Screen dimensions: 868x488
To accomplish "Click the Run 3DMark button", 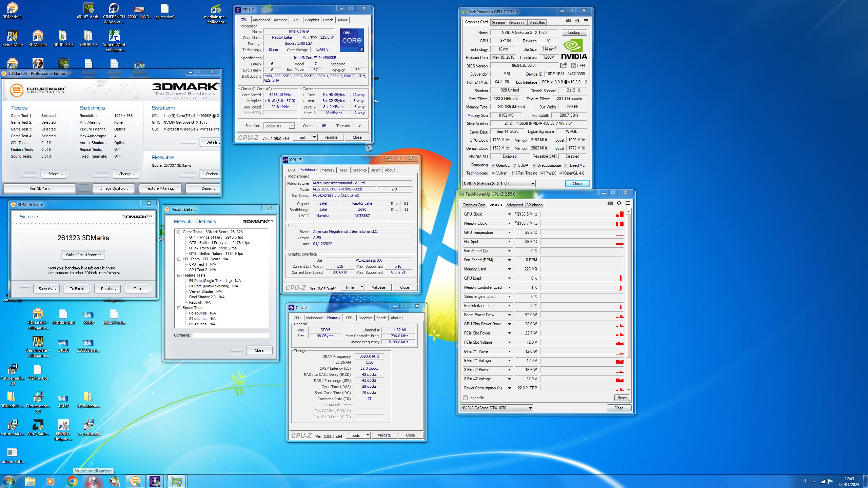I will 39,188.
